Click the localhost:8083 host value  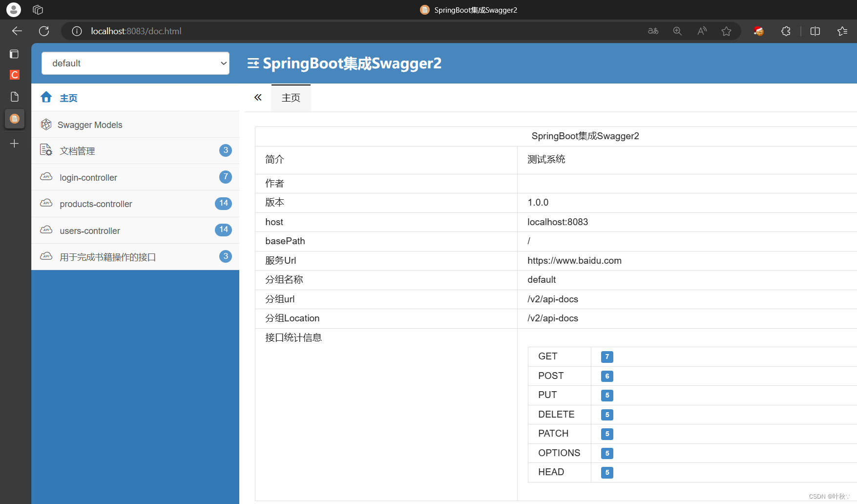558,222
